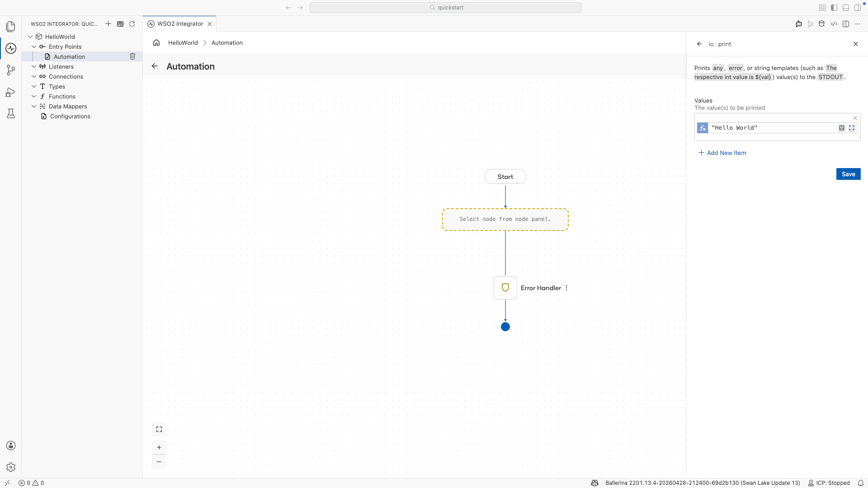This screenshot has width=868, height=488.
Task: Open chat icon in editor toolbar
Action: pos(799,24)
